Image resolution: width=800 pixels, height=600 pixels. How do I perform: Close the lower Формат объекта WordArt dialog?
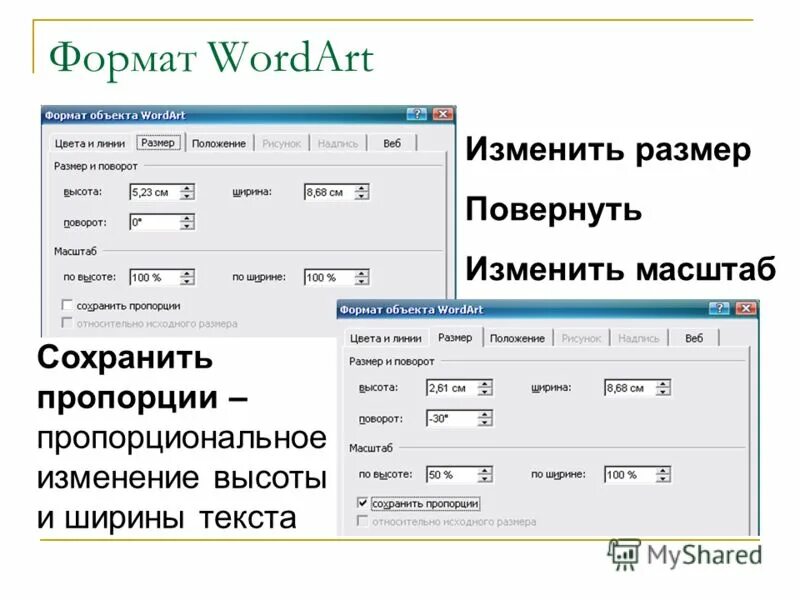[x=746, y=308]
